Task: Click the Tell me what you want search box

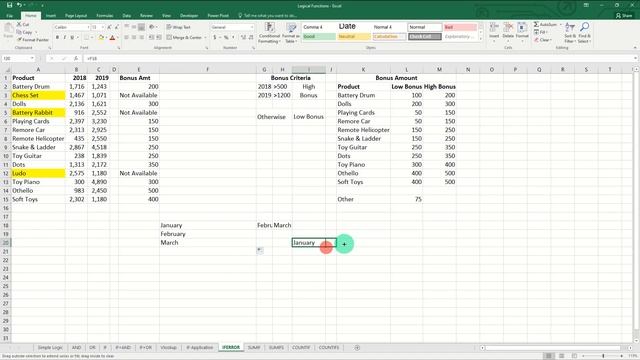Action: pos(269,16)
